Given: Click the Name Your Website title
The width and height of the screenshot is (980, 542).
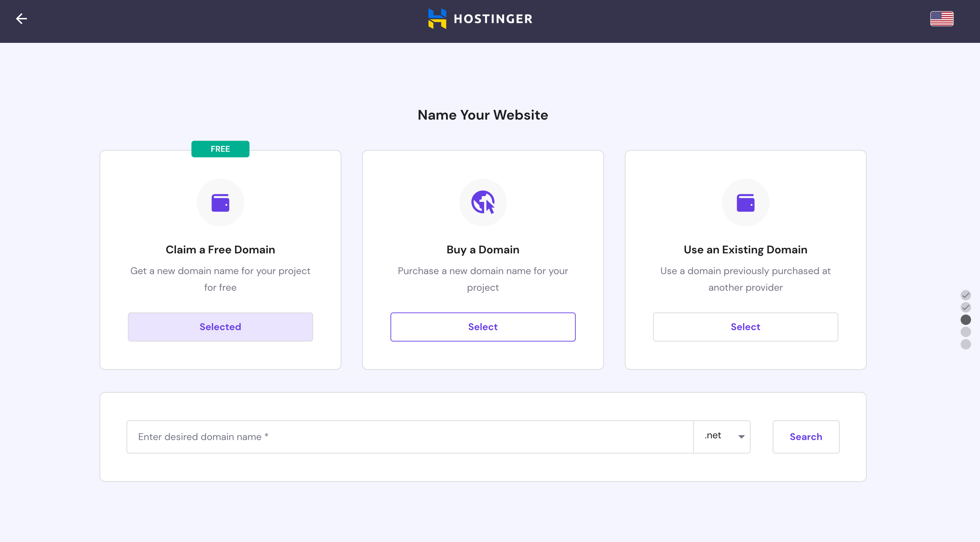Looking at the screenshot, I should [x=483, y=115].
